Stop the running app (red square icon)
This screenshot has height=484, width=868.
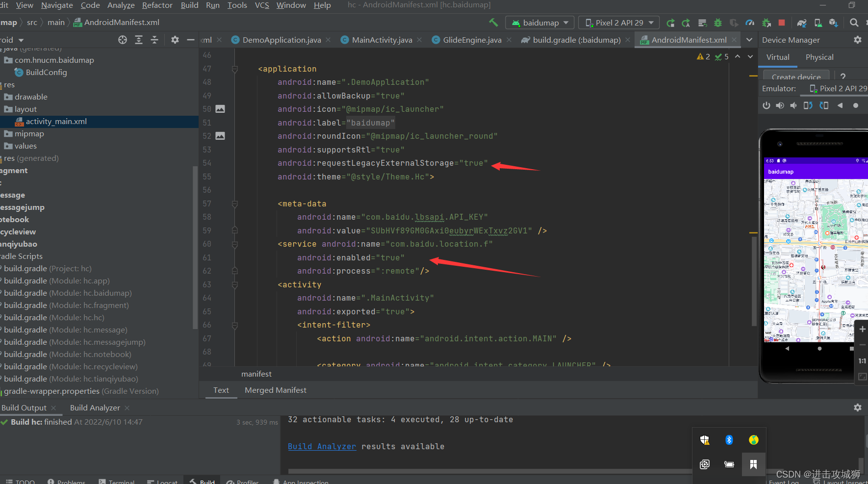coord(781,22)
